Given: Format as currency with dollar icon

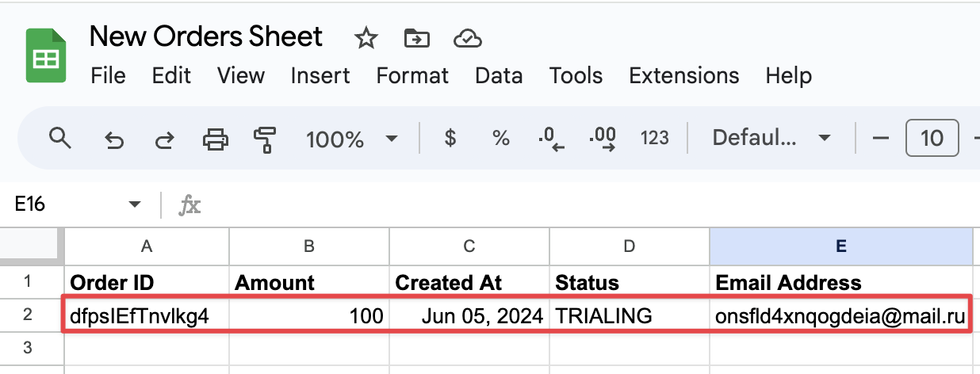Looking at the screenshot, I should pos(450,139).
